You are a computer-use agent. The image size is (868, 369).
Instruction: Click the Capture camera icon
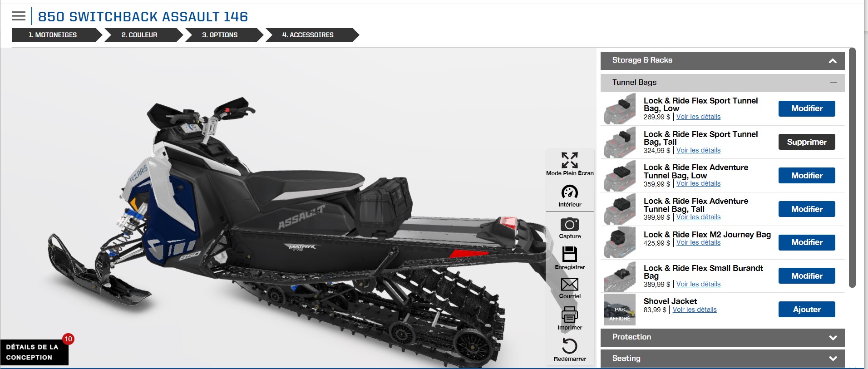coord(570,225)
